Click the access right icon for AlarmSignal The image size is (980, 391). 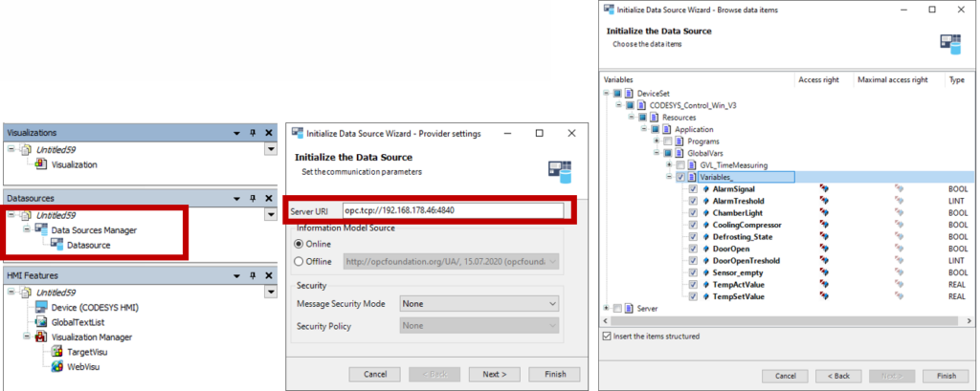point(824,189)
